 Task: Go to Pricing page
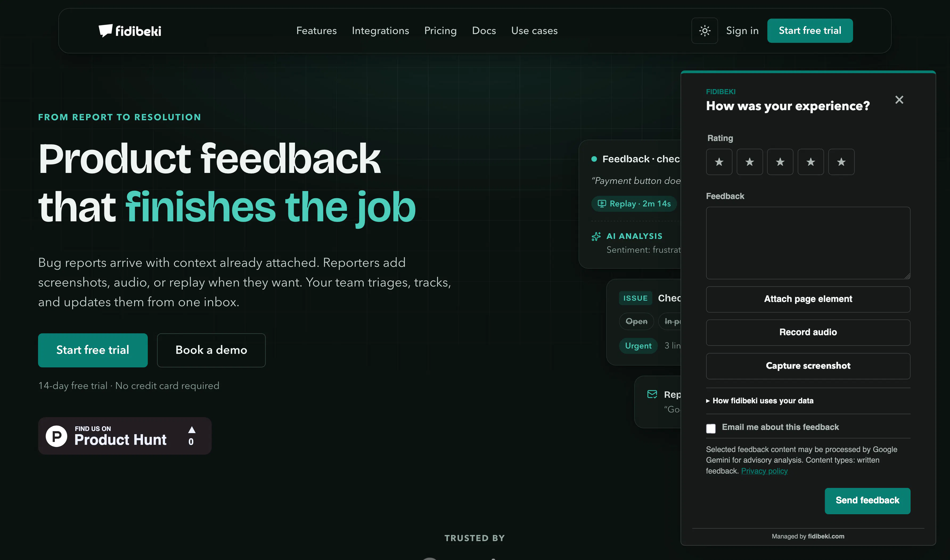(440, 31)
